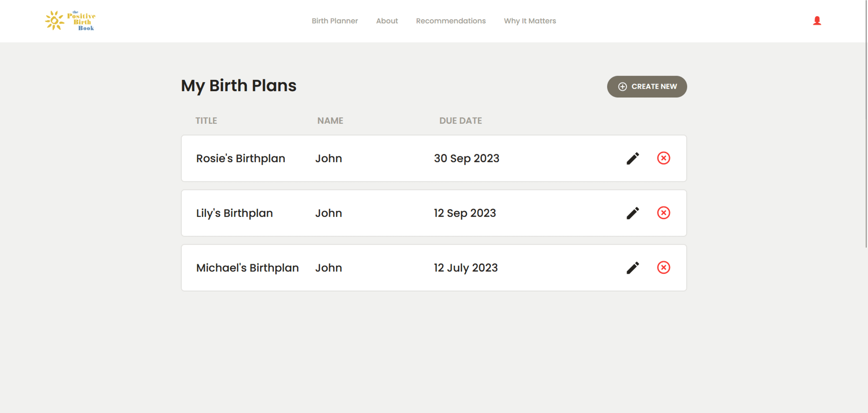This screenshot has height=413, width=868.
Task: Navigate to Why It Matters
Action: [530, 21]
